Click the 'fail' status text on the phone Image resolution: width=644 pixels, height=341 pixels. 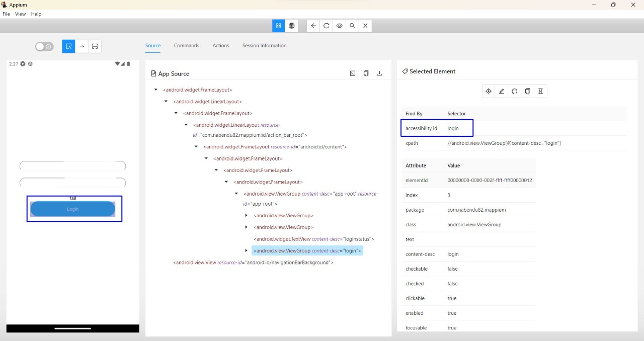point(73,198)
